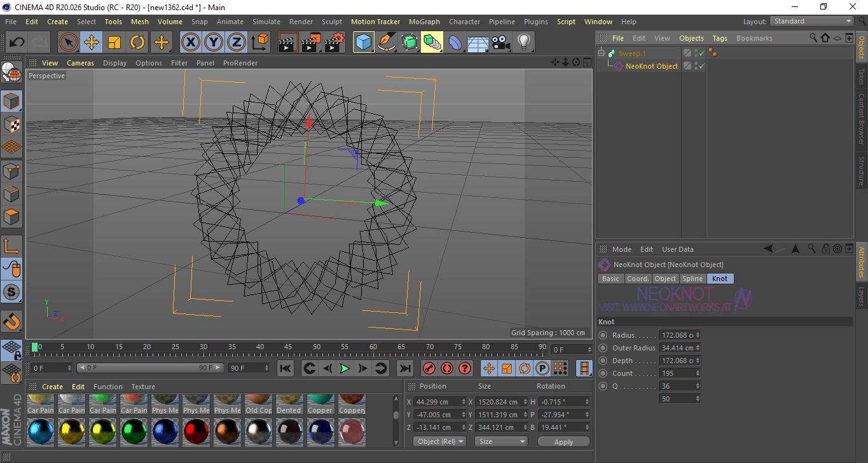Toggle Sweep.1 layer square icon

tap(687, 53)
